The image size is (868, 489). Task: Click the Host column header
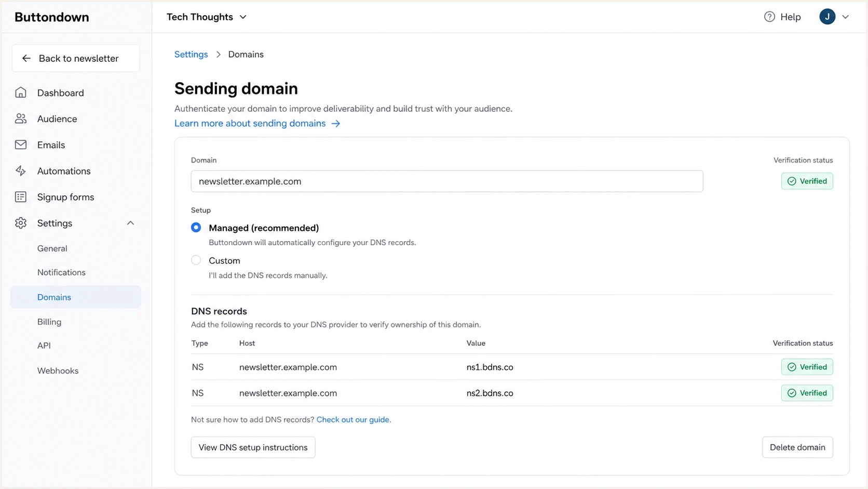(247, 343)
